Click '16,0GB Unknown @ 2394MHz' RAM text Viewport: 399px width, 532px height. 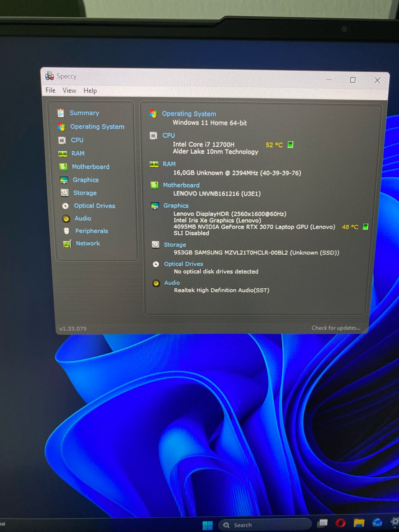[237, 173]
